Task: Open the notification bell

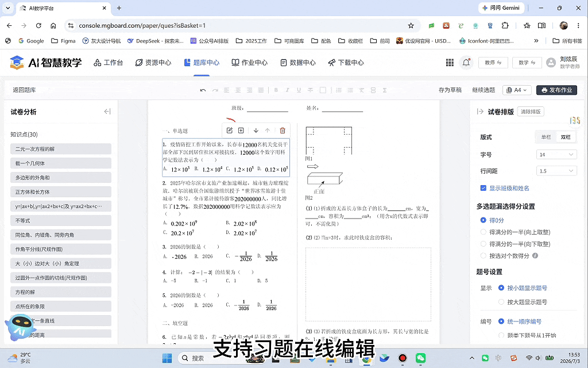Action: (466, 62)
